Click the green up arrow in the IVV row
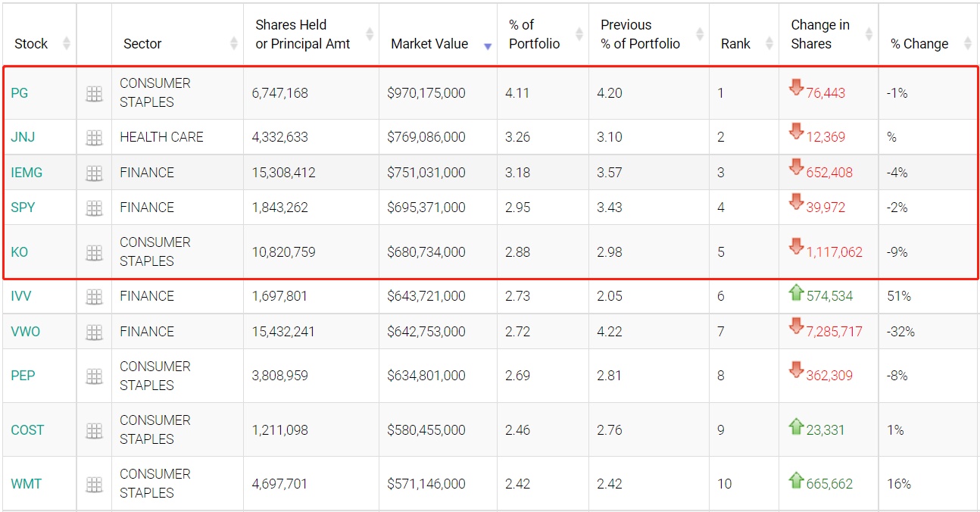The height and width of the screenshot is (512, 980). [796, 293]
